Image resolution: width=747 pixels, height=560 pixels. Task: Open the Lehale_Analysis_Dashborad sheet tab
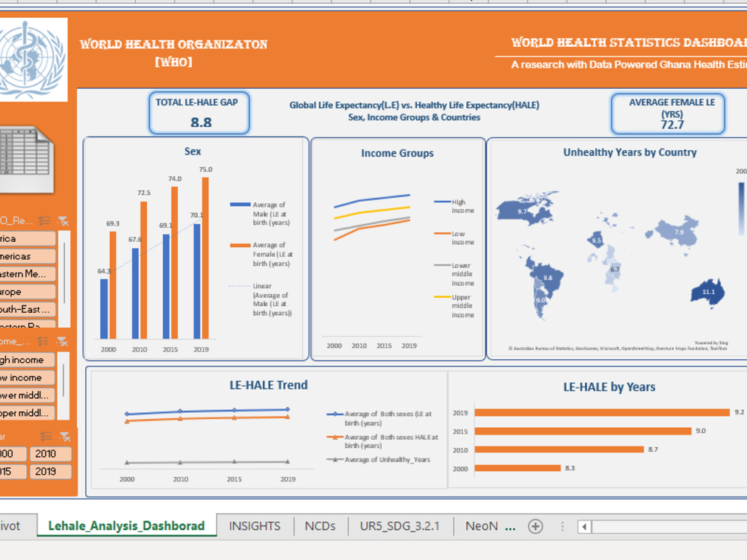point(126,526)
